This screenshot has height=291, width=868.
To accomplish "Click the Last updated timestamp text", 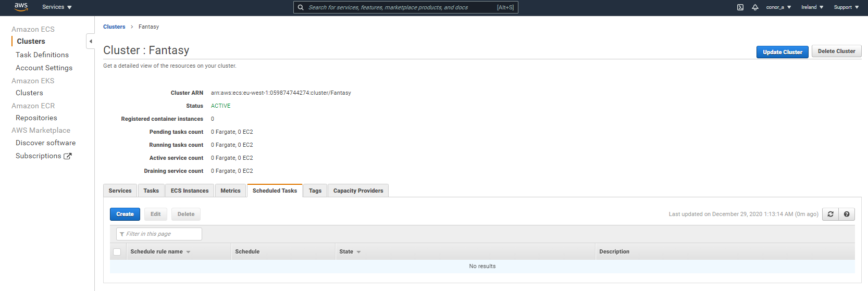I will tap(743, 214).
